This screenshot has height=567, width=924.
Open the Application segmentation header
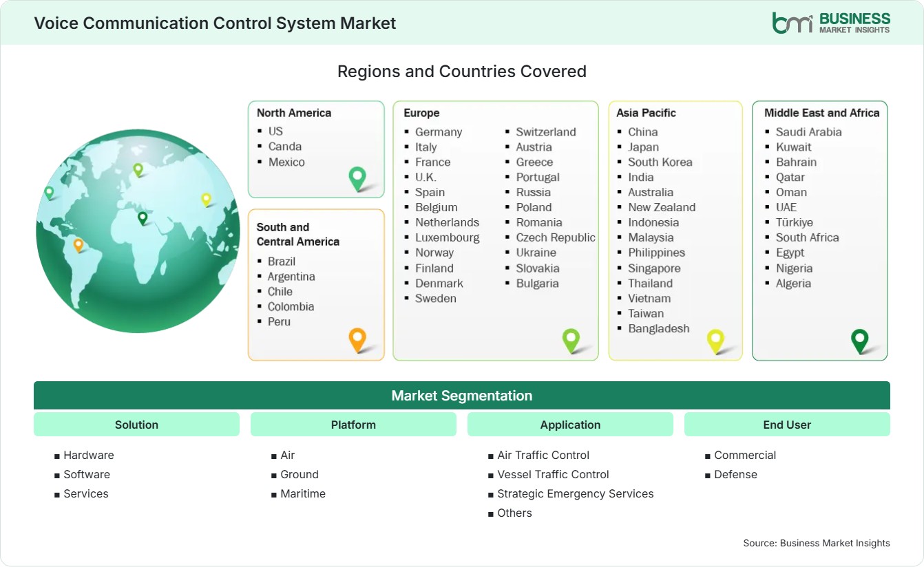570,425
